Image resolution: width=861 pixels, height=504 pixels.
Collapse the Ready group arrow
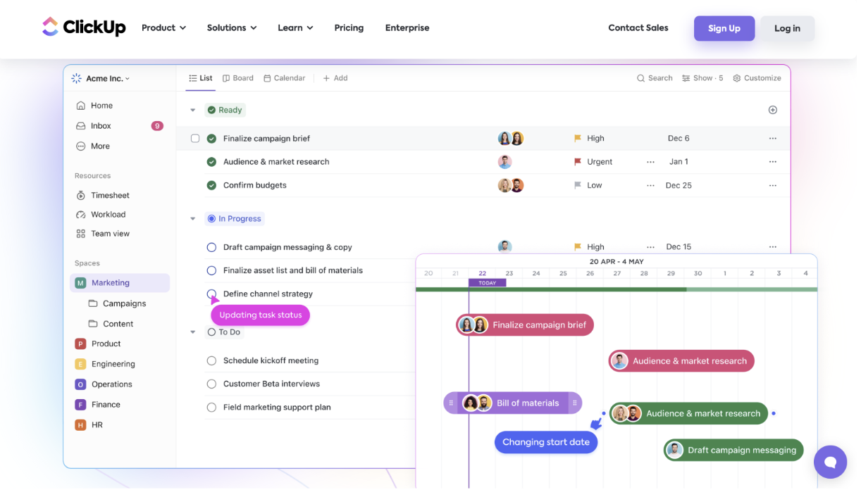pos(192,110)
